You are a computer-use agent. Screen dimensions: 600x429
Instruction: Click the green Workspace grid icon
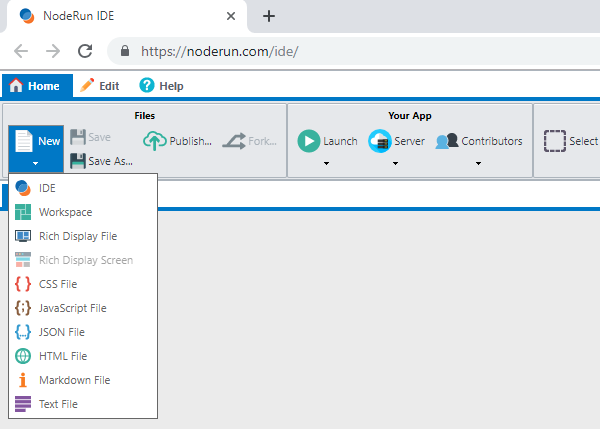[23, 212]
